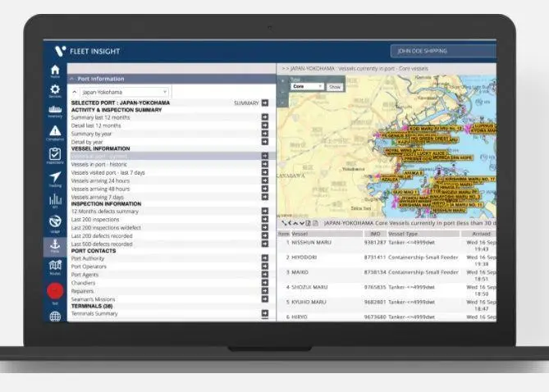Viewport: 549px width, 392px height.
Task: Open the KPI bar chart icon
Action: [55, 202]
